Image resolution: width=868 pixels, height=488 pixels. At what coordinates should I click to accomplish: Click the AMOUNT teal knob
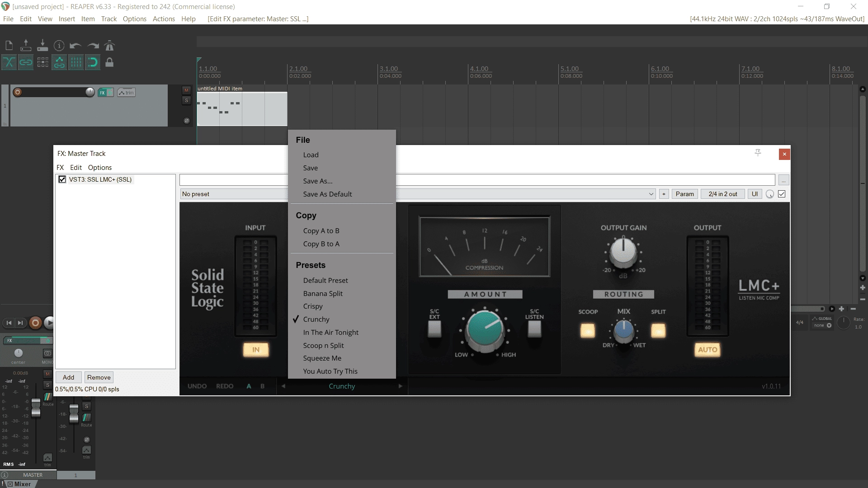pyautogui.click(x=485, y=329)
